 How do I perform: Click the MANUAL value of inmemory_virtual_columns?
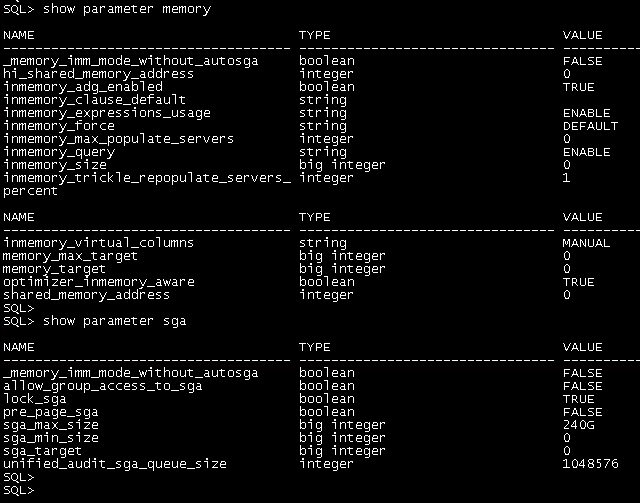pos(582,243)
